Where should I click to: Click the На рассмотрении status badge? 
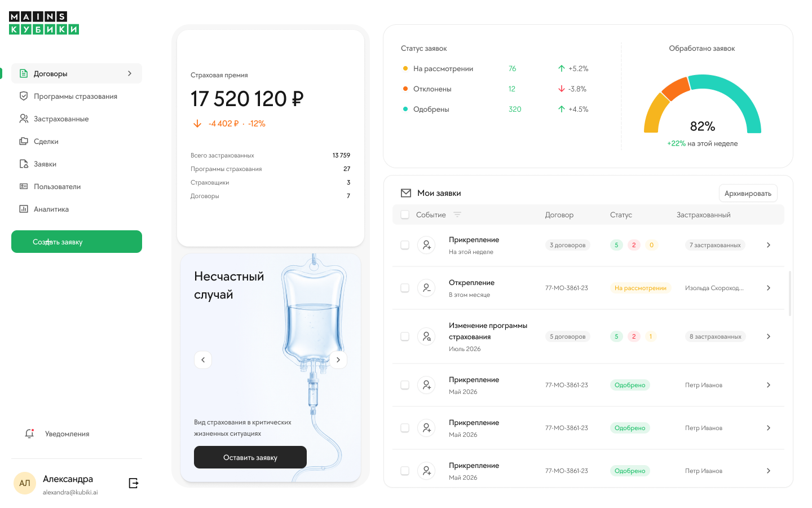pyautogui.click(x=641, y=288)
